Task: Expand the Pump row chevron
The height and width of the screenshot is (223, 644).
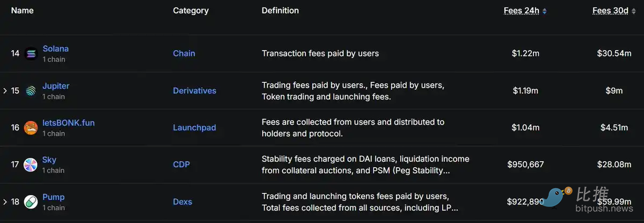Action: click(x=5, y=202)
